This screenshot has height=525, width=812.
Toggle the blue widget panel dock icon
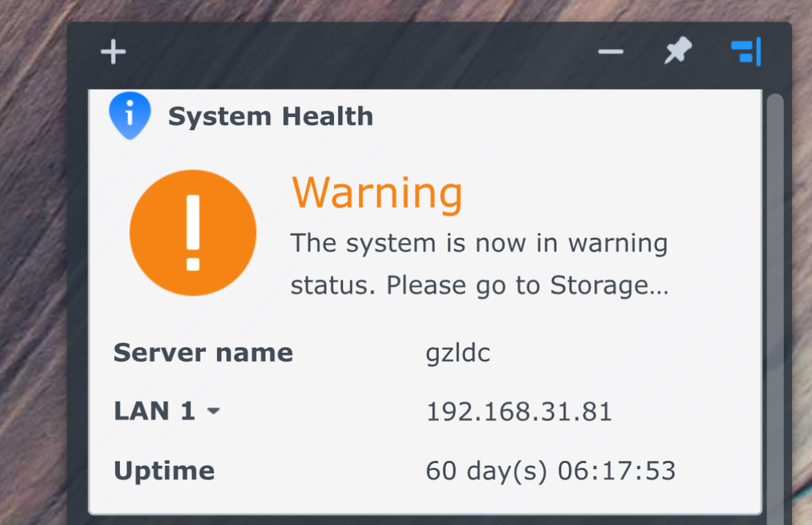coord(746,51)
